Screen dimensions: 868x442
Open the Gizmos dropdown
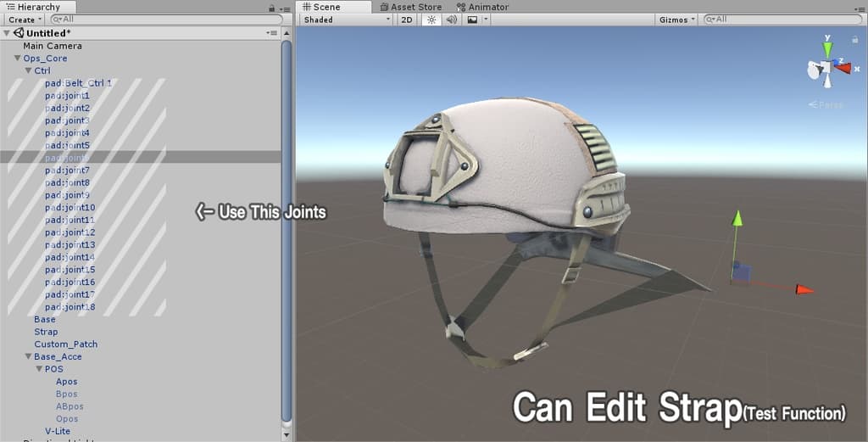tap(676, 20)
